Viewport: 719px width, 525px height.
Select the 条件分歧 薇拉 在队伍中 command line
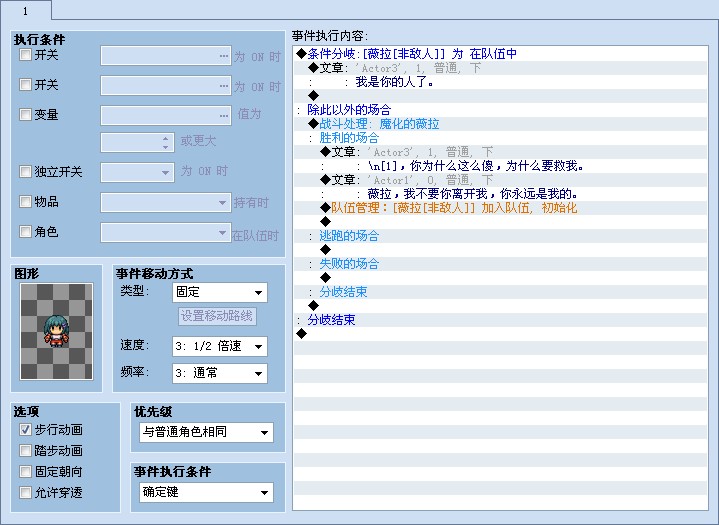pyautogui.click(x=500, y=54)
